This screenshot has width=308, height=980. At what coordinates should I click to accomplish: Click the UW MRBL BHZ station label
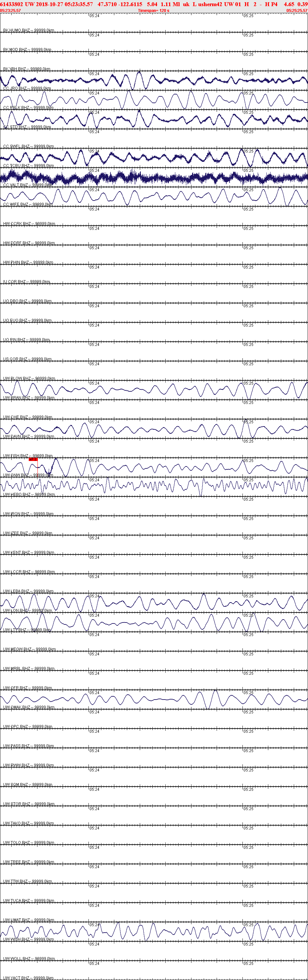pyautogui.click(x=29, y=669)
